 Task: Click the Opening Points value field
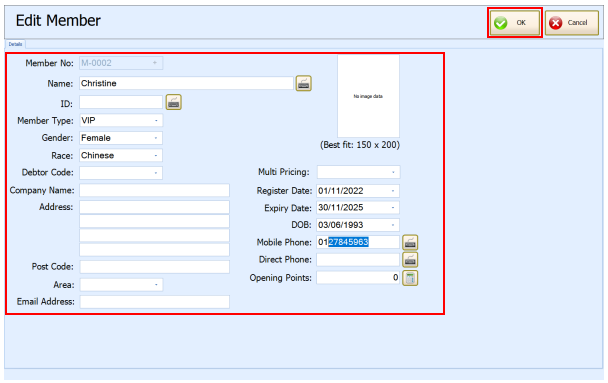pyautogui.click(x=358, y=278)
